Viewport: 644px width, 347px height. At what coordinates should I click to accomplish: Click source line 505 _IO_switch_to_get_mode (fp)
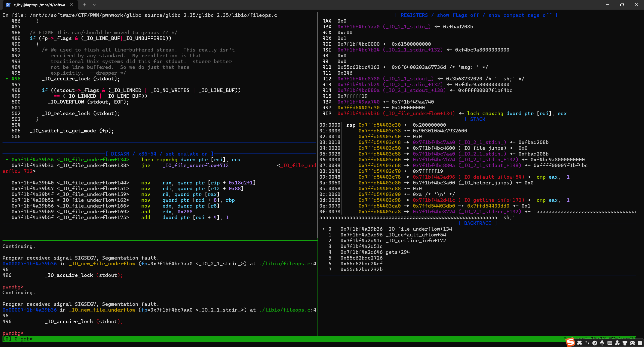[72, 131]
